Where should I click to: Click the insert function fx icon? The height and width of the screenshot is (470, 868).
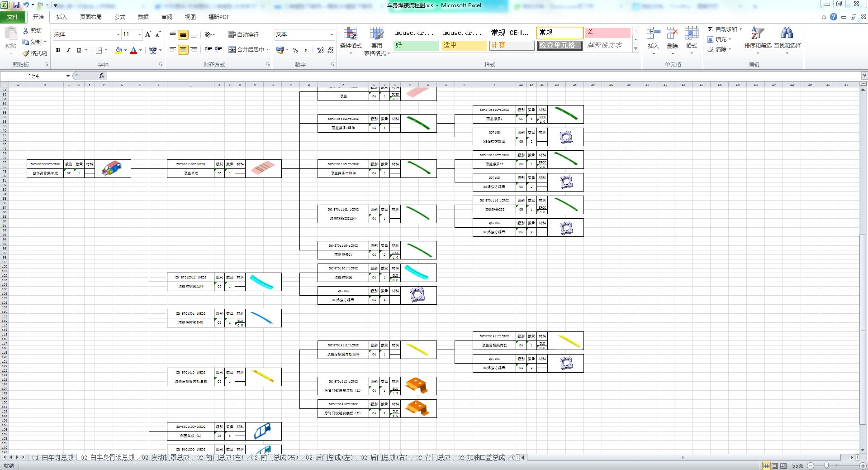click(102, 76)
